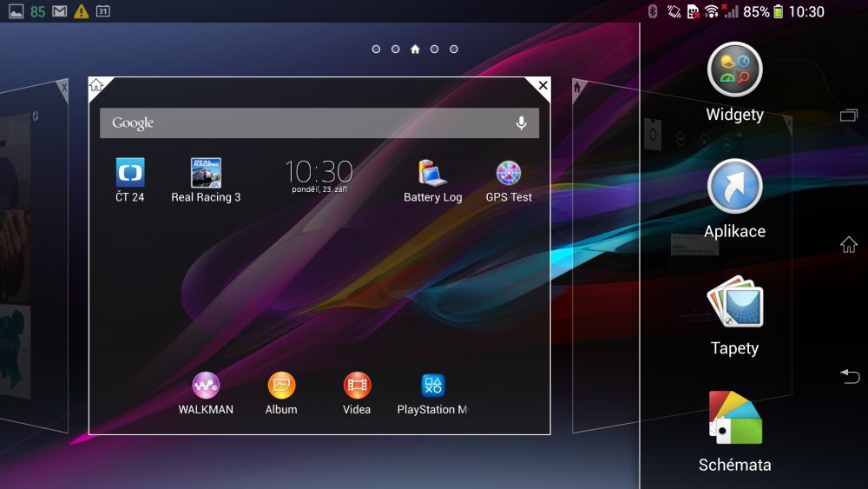Screen dimensions: 868x489
Task: Set the right pane as home screen
Action: point(577,88)
